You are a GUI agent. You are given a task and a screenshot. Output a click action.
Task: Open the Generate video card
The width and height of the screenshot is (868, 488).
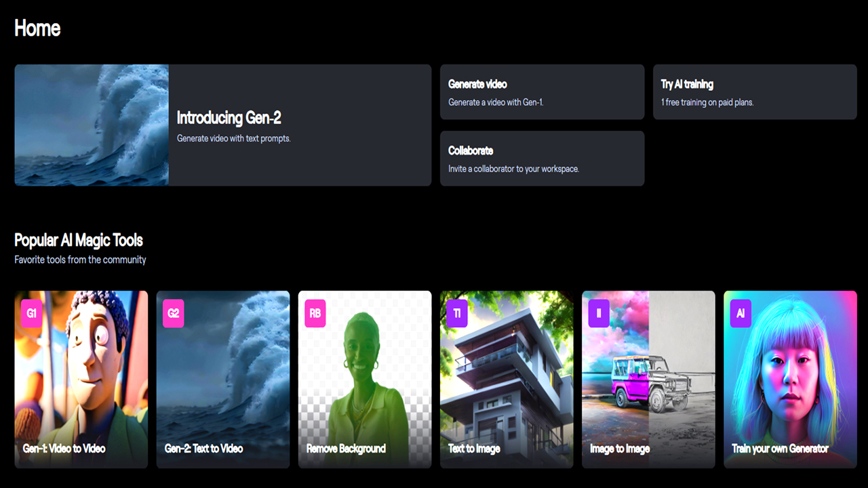(542, 92)
